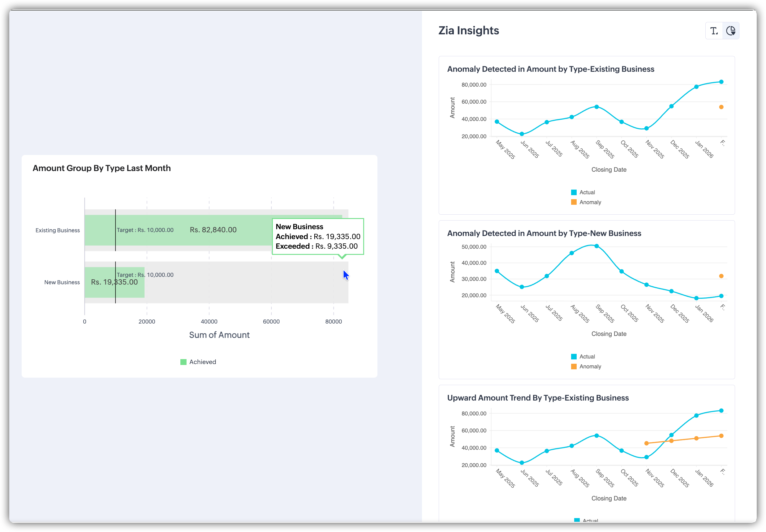766x532 pixels.
Task: Click Existing Business axis label in bar chart
Action: (58, 230)
